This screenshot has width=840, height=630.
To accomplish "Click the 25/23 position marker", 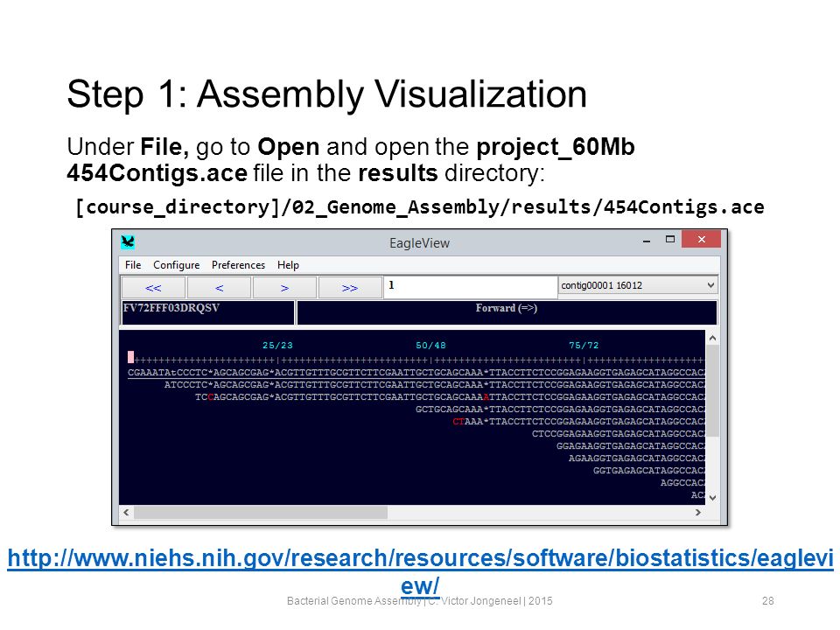I will [277, 346].
